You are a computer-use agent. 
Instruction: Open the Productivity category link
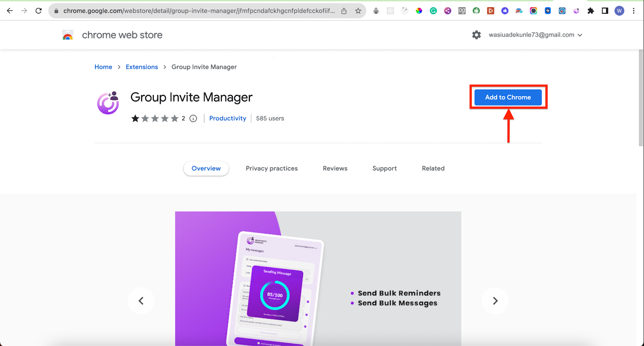tap(227, 118)
